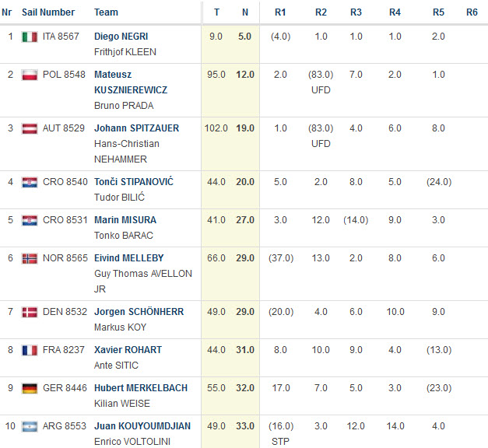Click the Danish flag icon
This screenshot has height=448, width=488.
click(30, 312)
